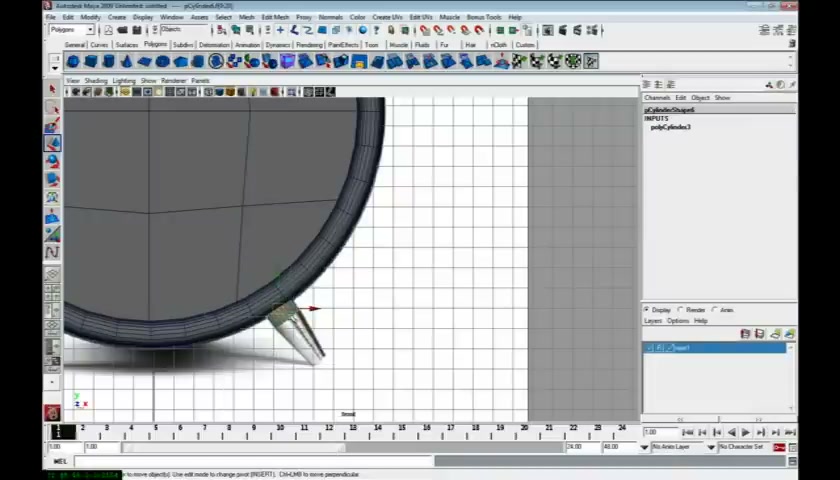
Task: Select the Anim layer radio button
Action: 715,310
